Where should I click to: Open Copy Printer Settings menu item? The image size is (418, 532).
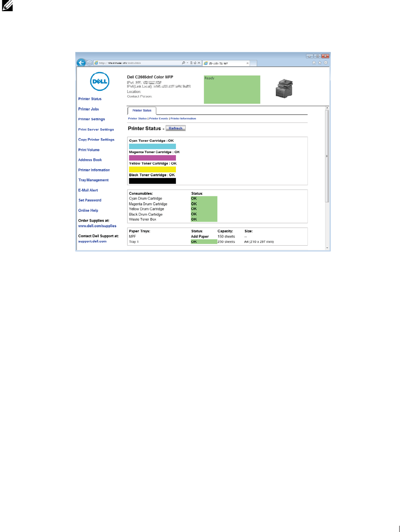(x=96, y=140)
